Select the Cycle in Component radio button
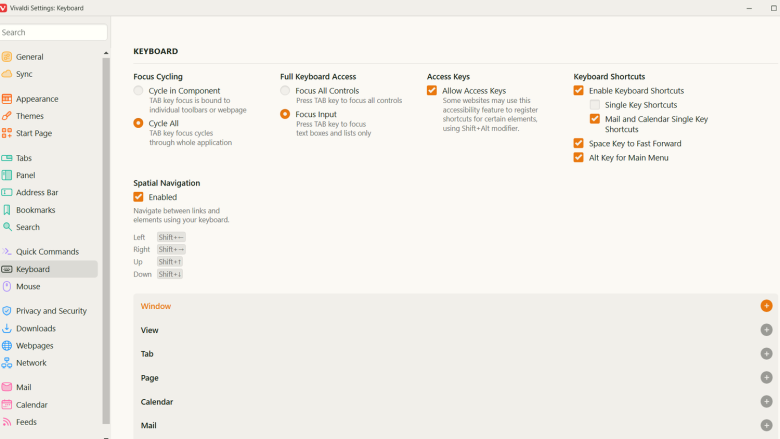780x439 pixels. tap(139, 91)
